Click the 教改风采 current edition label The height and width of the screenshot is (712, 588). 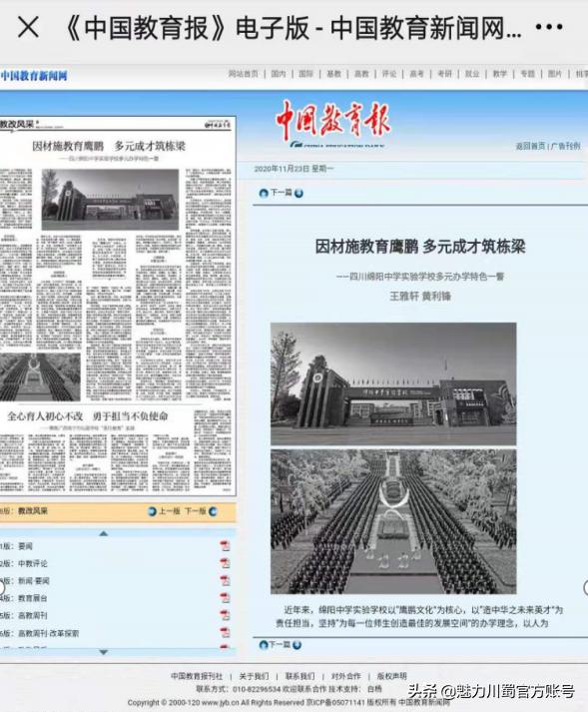coord(33,511)
